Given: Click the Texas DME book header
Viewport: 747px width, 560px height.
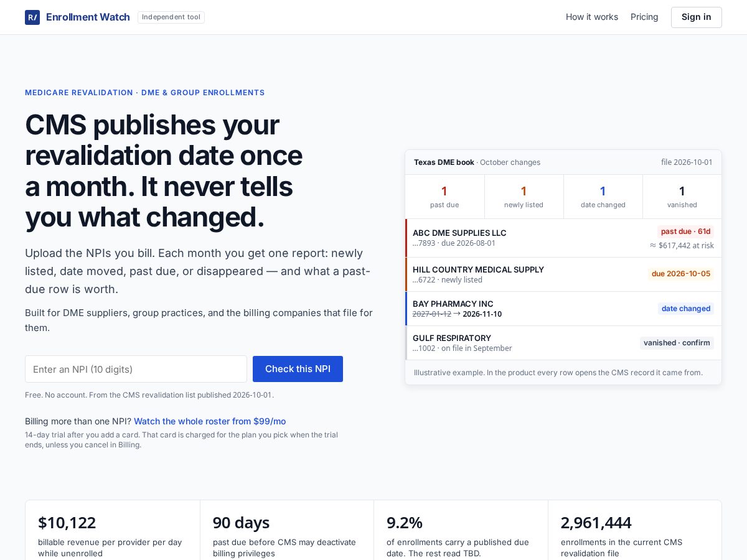Looking at the screenshot, I should [x=444, y=162].
